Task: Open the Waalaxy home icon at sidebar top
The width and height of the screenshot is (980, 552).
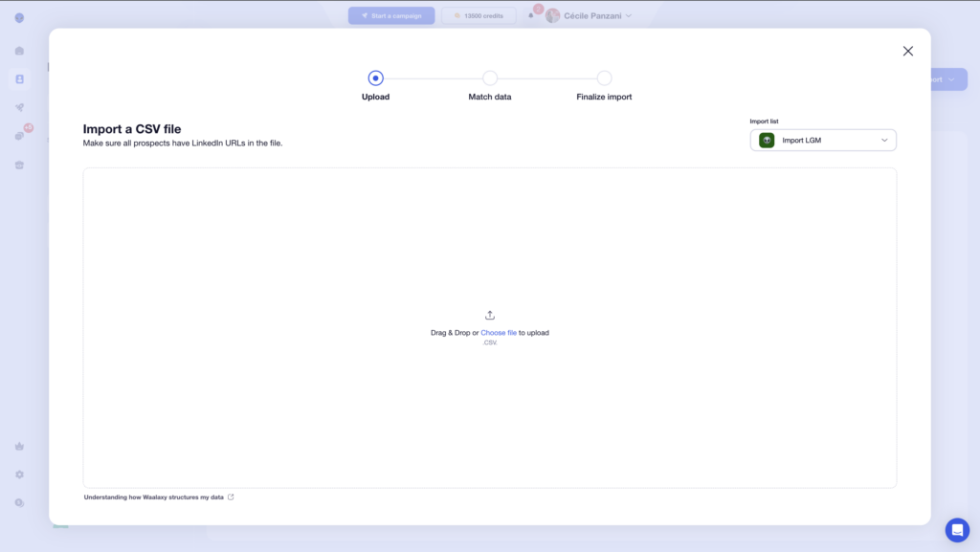Action: tap(19, 19)
